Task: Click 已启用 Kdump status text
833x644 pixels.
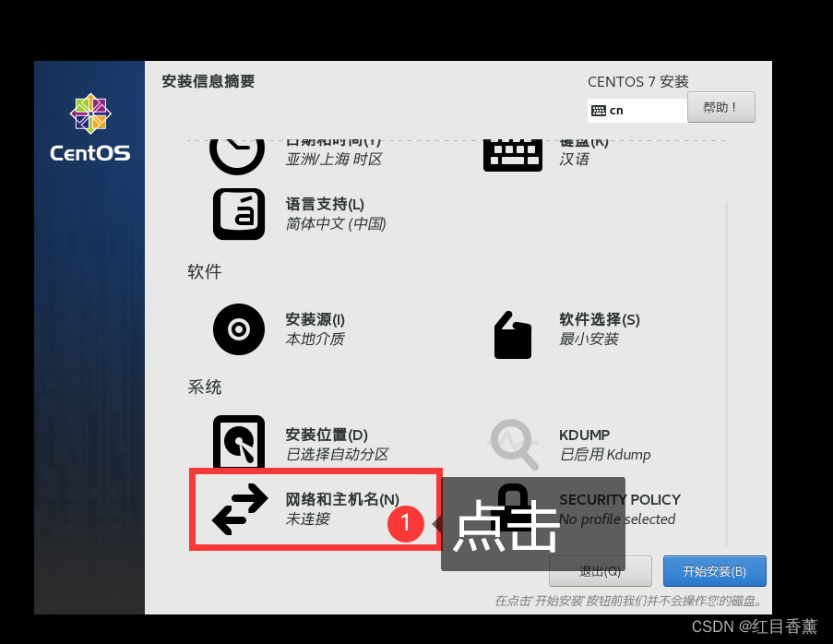Action: 605,454
